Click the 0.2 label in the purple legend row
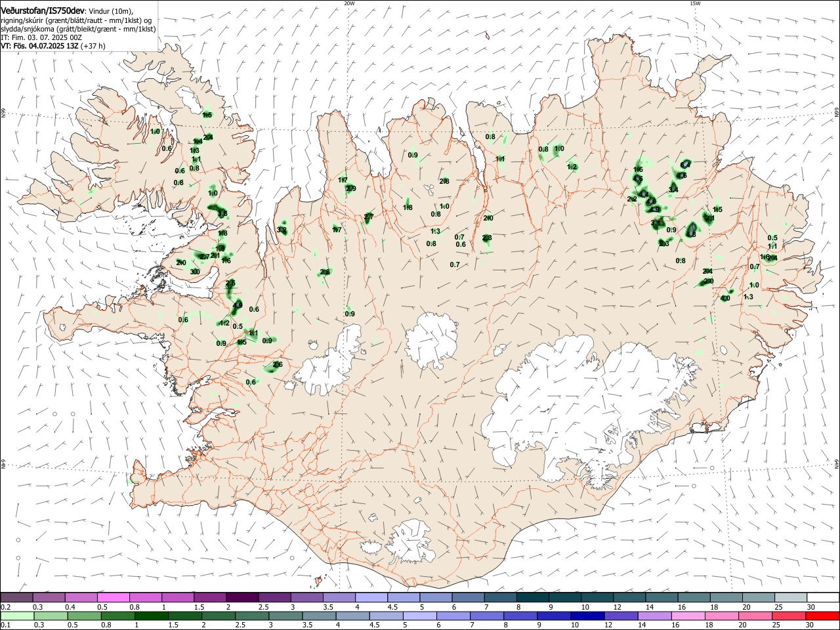The height and width of the screenshot is (630, 840). (5, 607)
